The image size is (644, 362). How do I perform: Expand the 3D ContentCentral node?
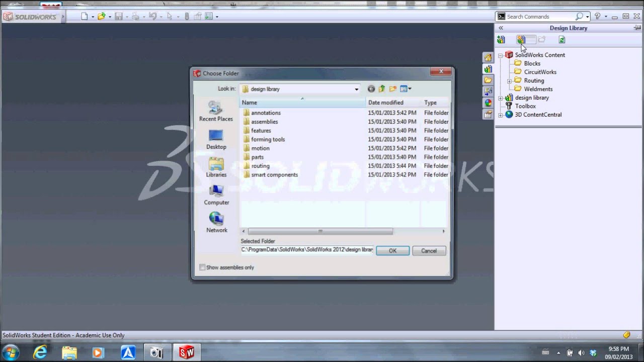point(500,115)
